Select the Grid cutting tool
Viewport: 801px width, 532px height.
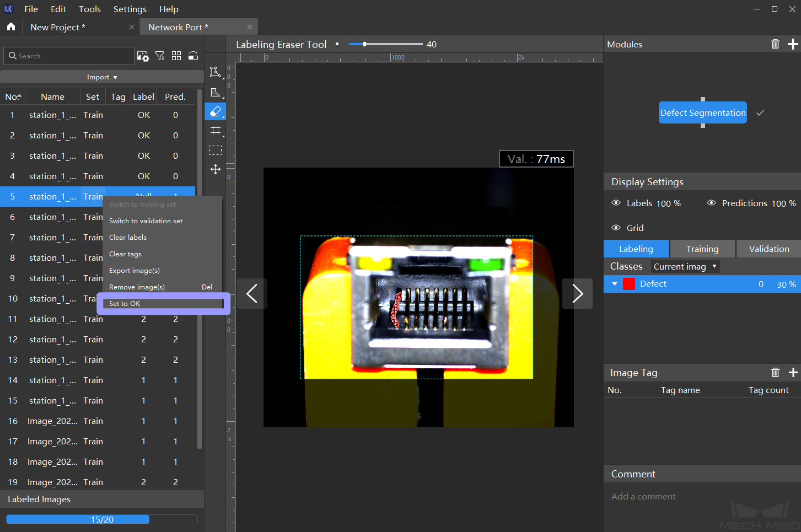(x=216, y=131)
